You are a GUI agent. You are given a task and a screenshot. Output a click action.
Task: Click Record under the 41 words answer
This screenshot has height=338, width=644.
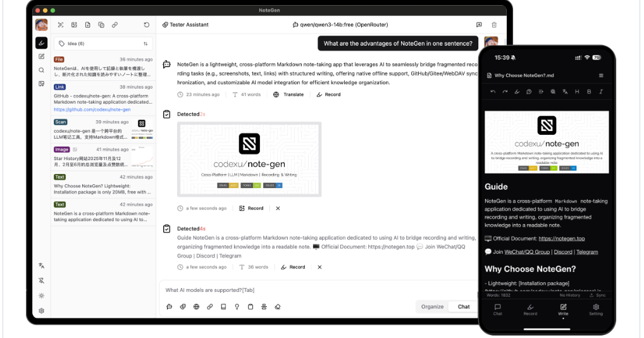click(328, 94)
